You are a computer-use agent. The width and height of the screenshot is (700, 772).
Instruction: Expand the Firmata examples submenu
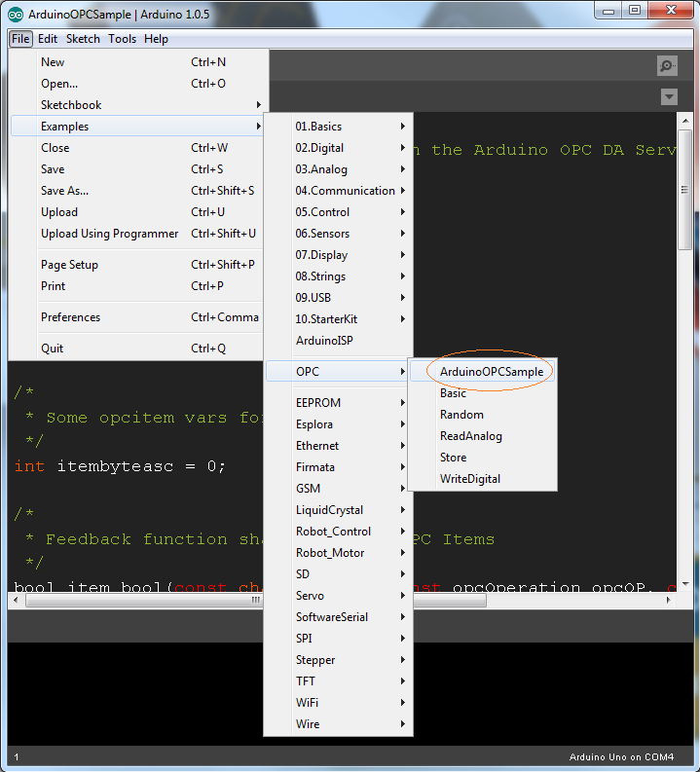tap(338, 467)
